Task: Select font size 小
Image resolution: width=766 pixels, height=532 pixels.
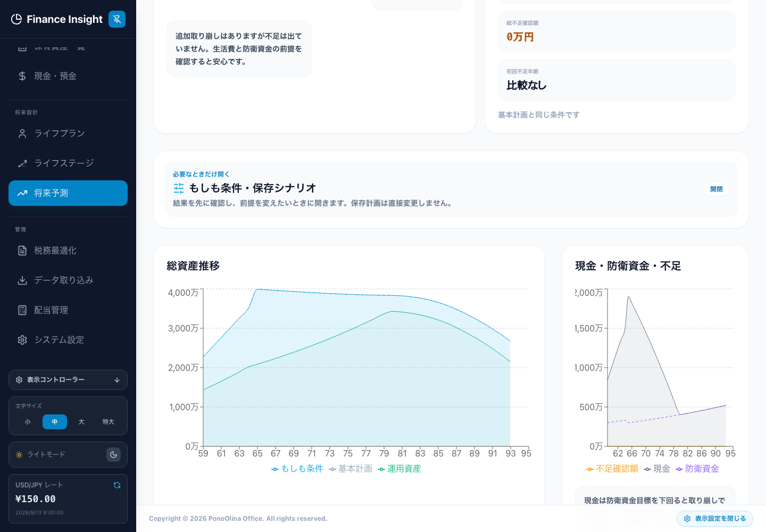Action: tap(28, 422)
